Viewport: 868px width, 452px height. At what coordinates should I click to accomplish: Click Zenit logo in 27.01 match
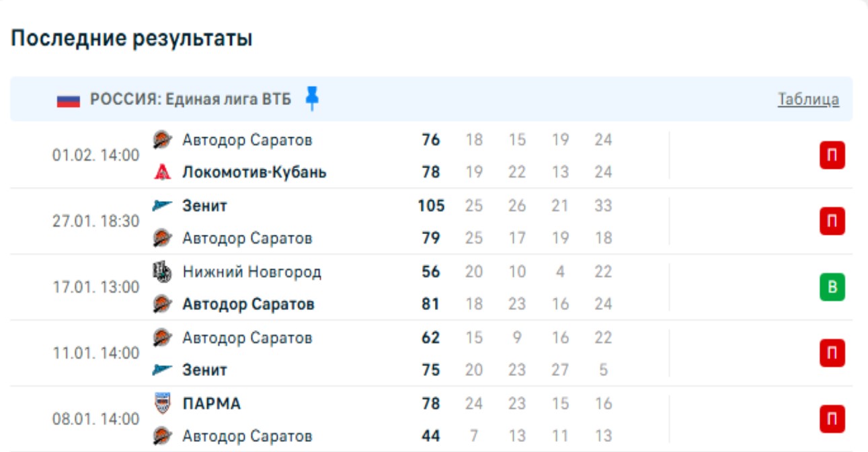pyautogui.click(x=162, y=206)
